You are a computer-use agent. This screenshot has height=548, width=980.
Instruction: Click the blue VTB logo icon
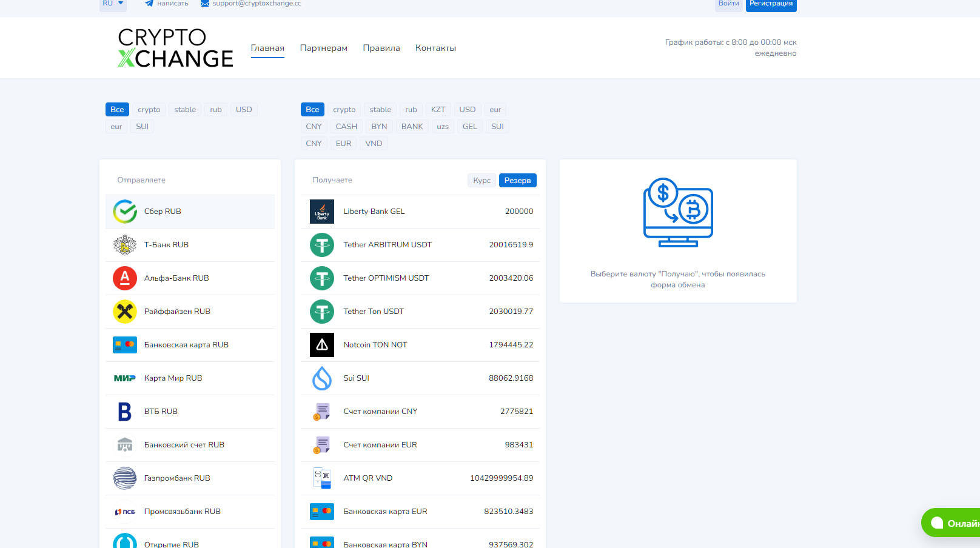point(125,412)
